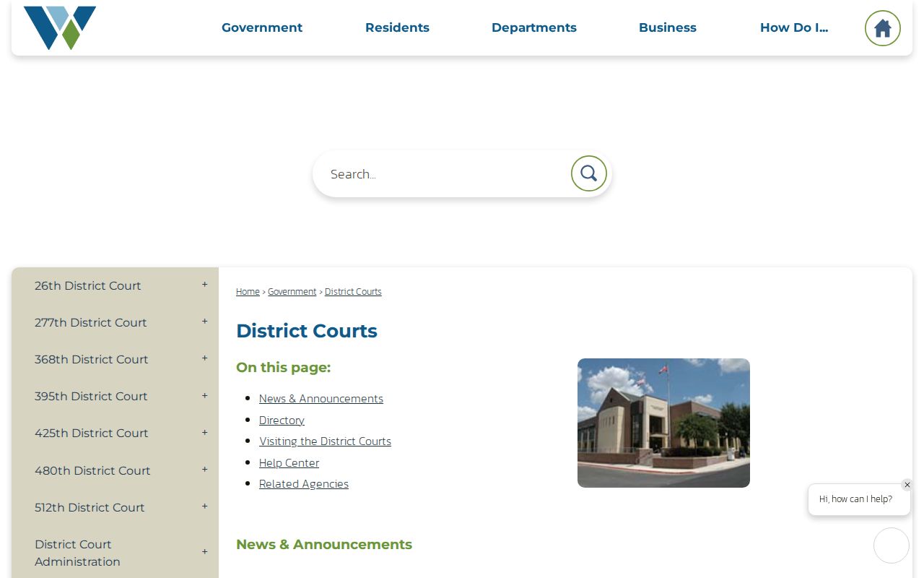Open the How Do I... menu

794,27
